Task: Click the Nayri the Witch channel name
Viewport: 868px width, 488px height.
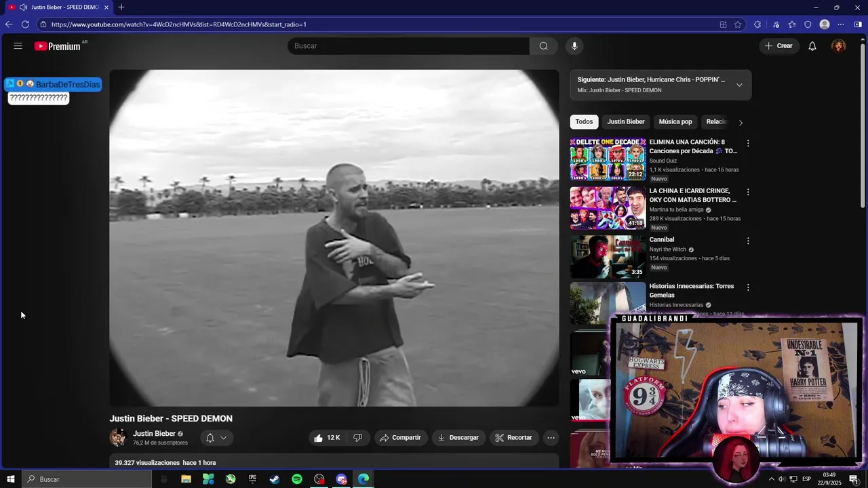Action: click(668, 249)
